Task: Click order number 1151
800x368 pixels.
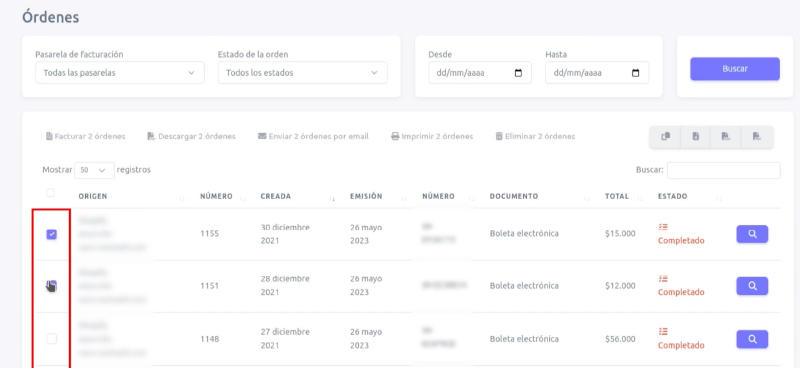Action: (209, 286)
